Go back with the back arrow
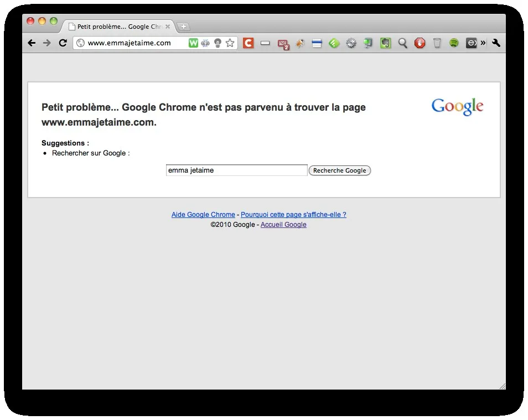 point(32,43)
